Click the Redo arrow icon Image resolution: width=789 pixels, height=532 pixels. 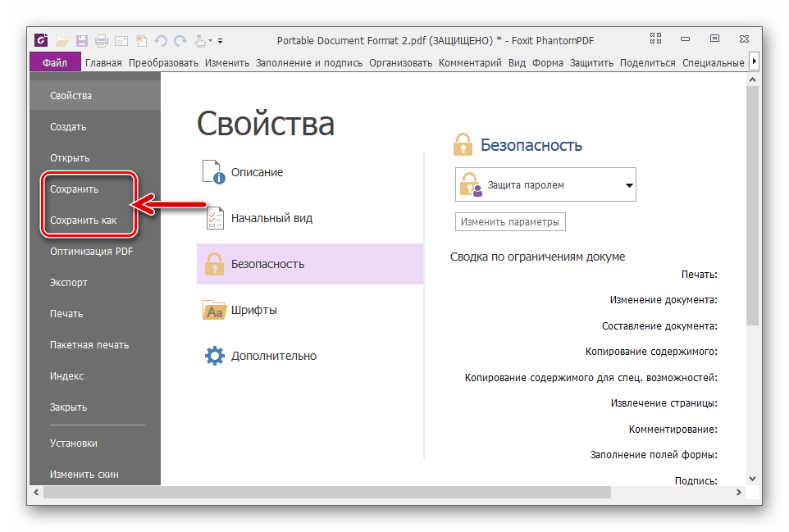(x=180, y=40)
